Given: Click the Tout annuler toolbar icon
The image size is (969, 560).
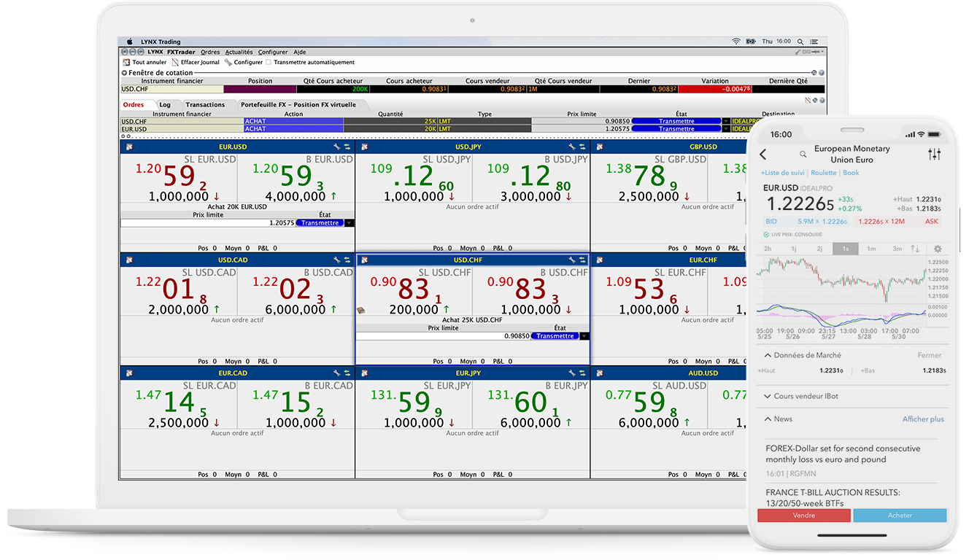Looking at the screenshot, I should [x=126, y=63].
